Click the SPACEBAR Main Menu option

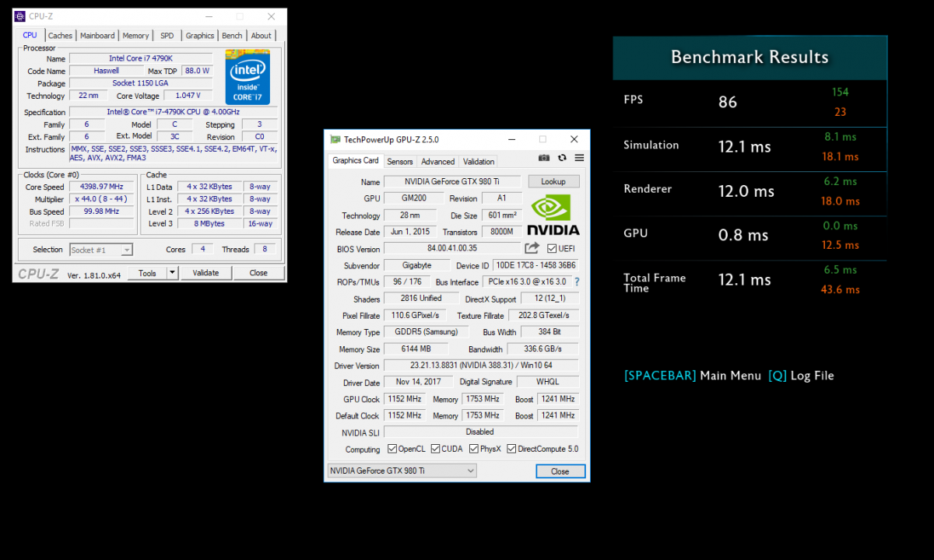(x=693, y=376)
